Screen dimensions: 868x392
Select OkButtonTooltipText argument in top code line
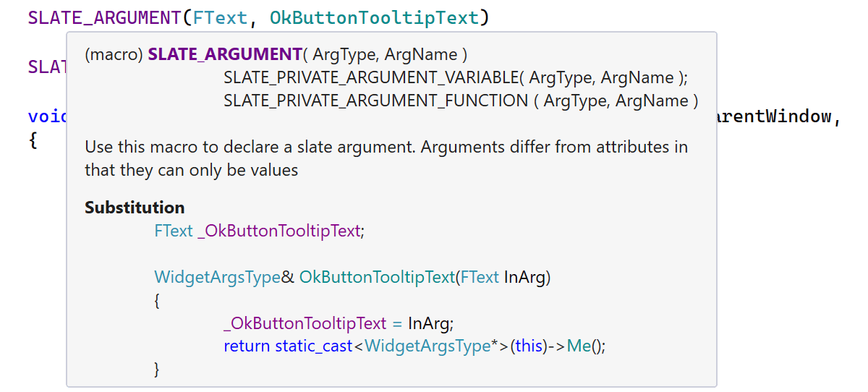pyautogui.click(x=374, y=17)
